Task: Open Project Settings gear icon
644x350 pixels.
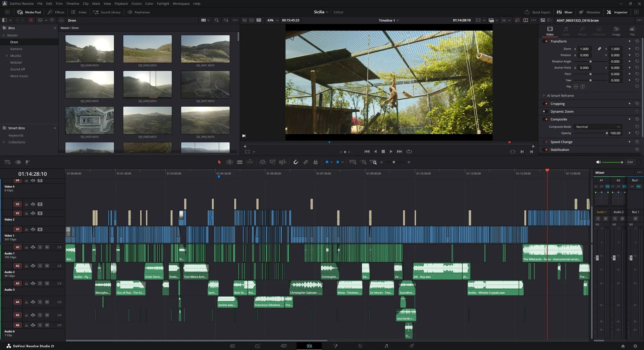Action: pos(635,346)
